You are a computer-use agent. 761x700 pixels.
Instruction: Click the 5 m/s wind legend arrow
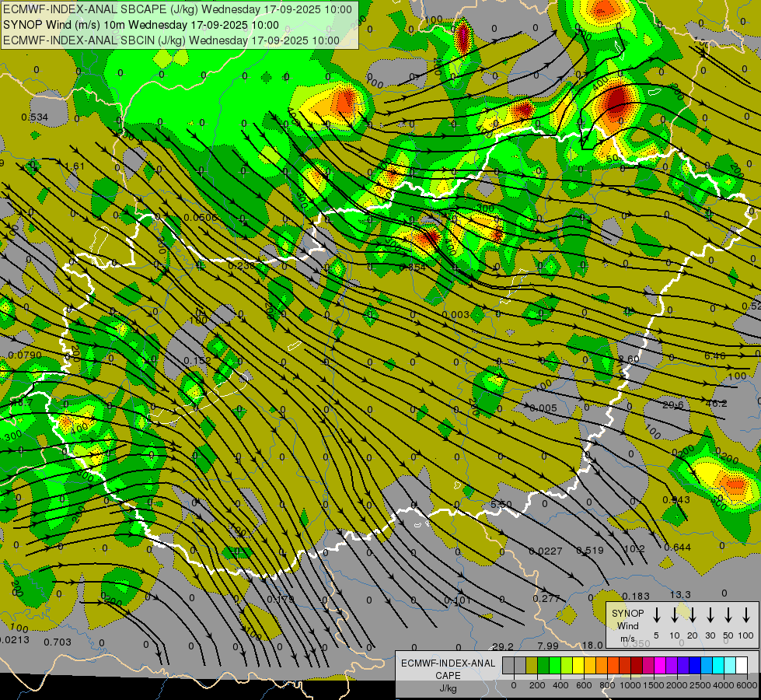[x=656, y=615]
